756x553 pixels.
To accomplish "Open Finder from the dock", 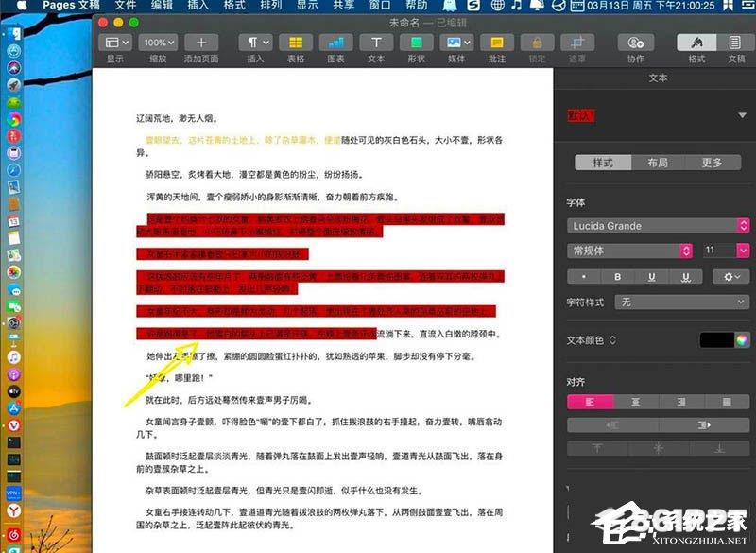I will 14,34.
